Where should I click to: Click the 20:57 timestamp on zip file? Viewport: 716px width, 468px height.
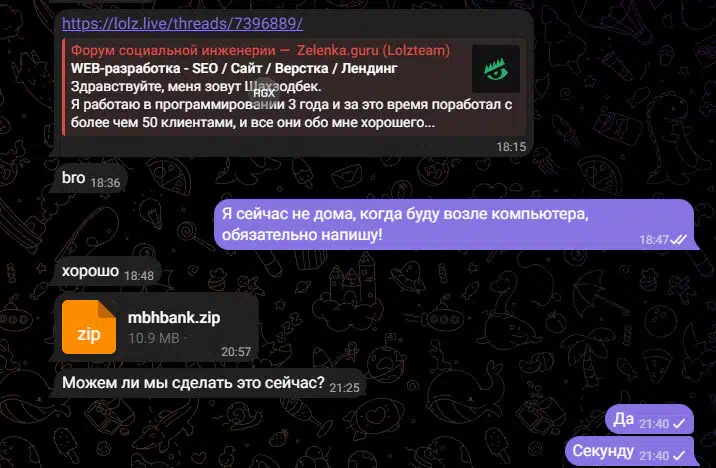pos(236,352)
